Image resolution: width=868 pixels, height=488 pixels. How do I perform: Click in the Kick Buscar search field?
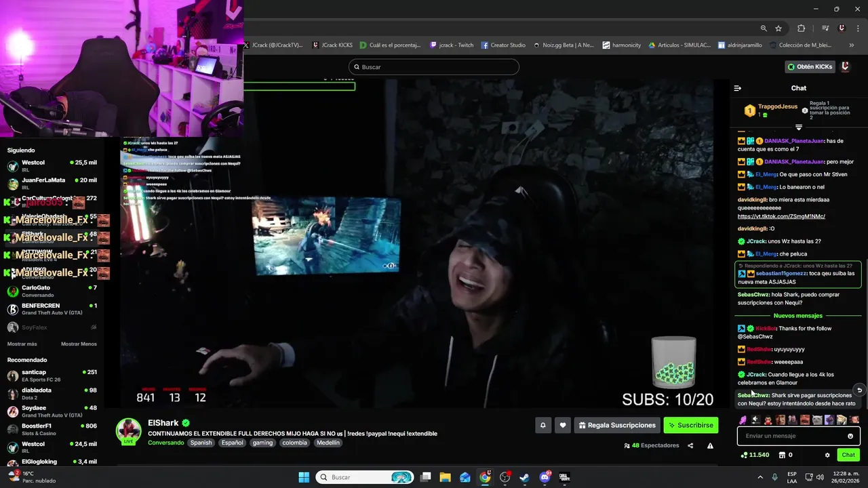434,67
